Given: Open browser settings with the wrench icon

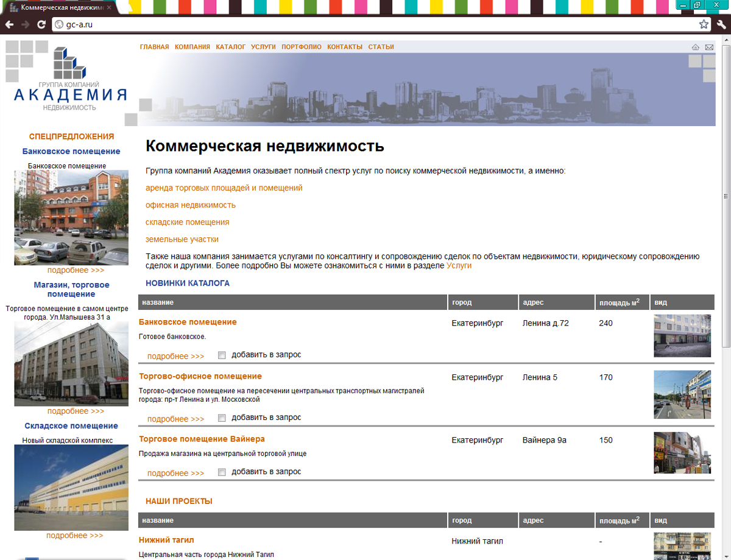Looking at the screenshot, I should (x=722, y=24).
